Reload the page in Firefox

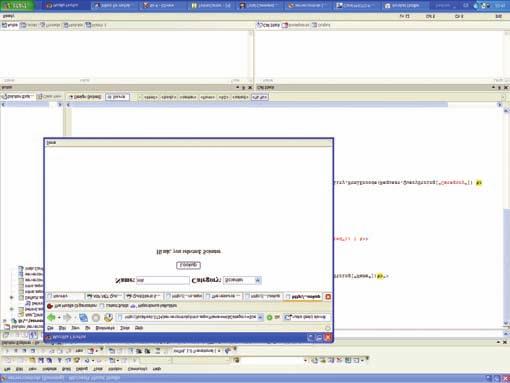(x=83, y=317)
